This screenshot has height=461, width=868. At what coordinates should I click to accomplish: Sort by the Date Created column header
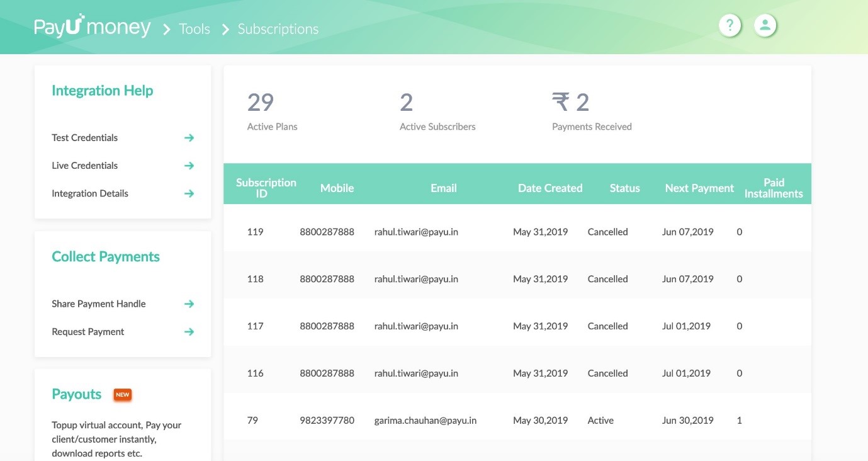(550, 188)
